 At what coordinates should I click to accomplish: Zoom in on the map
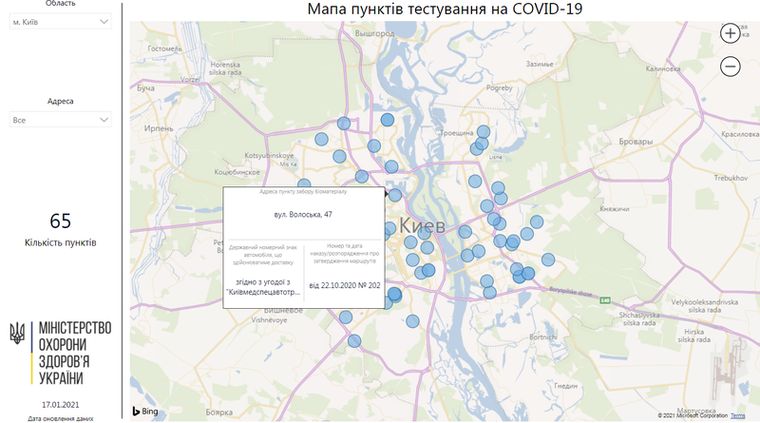pos(730,33)
